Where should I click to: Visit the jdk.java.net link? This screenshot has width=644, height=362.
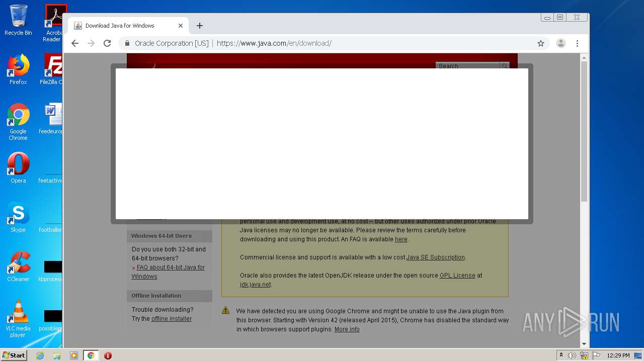click(x=256, y=285)
